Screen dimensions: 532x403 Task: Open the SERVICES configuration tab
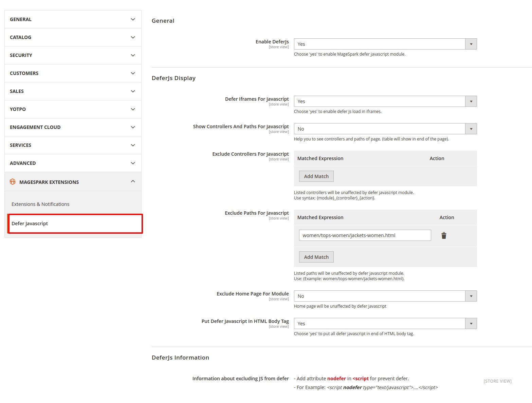[73, 145]
